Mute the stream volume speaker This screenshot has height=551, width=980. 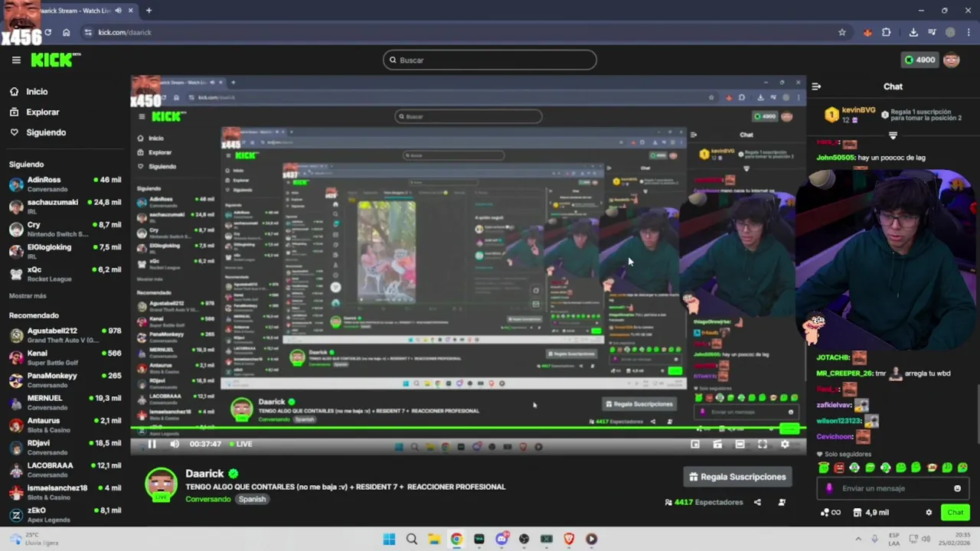174,444
